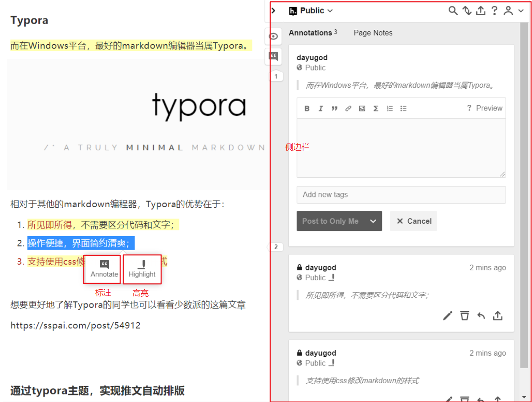Insert a link in the annotation editor

coord(348,108)
